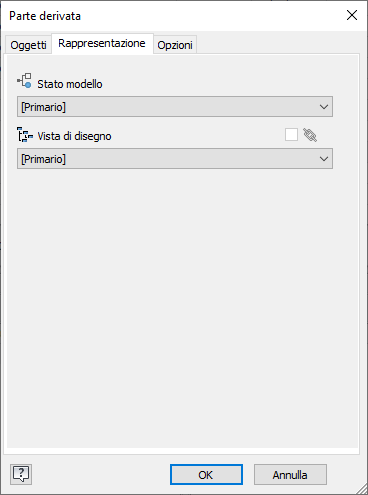368x495 pixels.
Task: Switch to the Opzioni tab
Action: click(x=175, y=45)
